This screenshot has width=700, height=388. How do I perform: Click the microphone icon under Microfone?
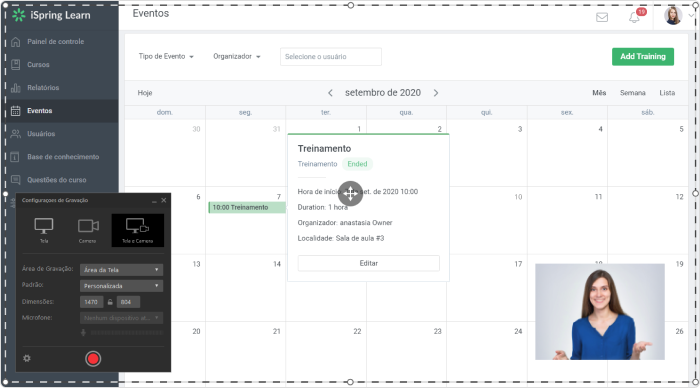[x=83, y=333]
